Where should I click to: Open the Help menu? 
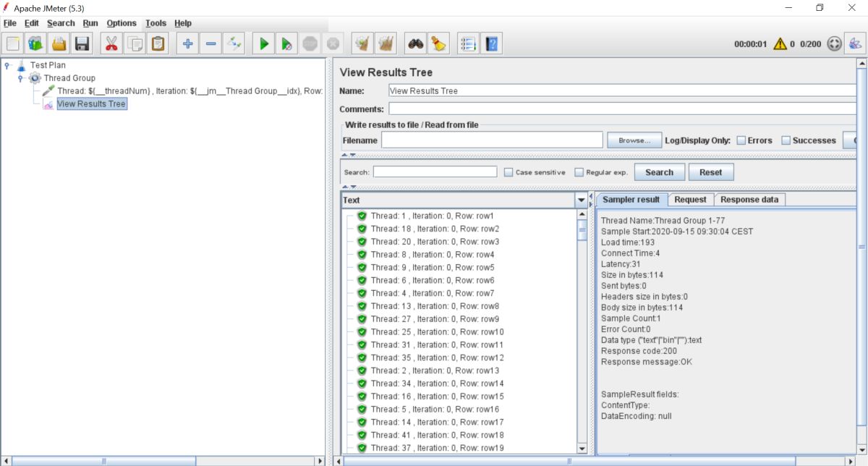pos(183,23)
